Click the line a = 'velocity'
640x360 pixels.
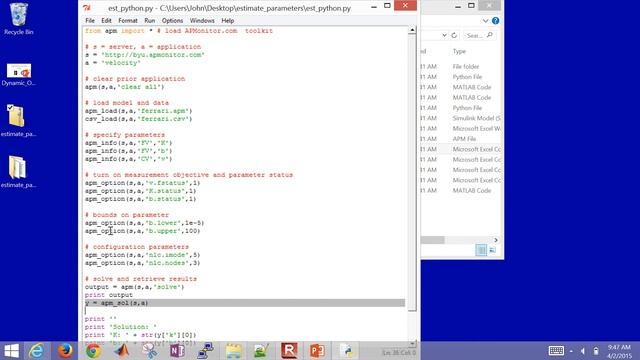point(113,63)
